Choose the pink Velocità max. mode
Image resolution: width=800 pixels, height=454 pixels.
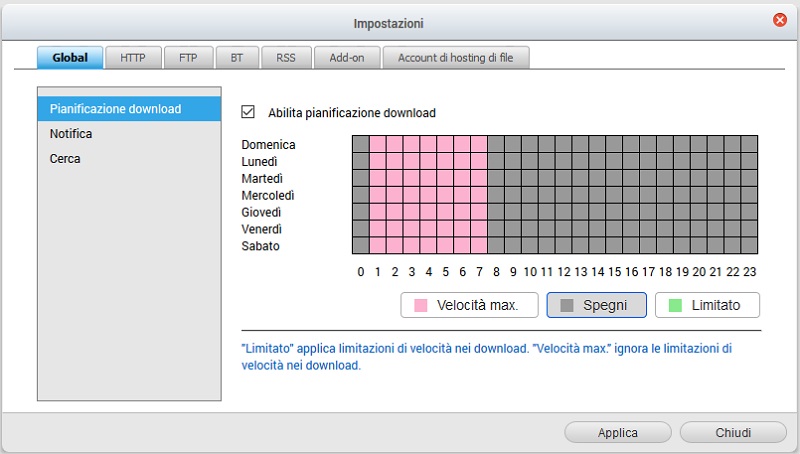click(x=470, y=305)
